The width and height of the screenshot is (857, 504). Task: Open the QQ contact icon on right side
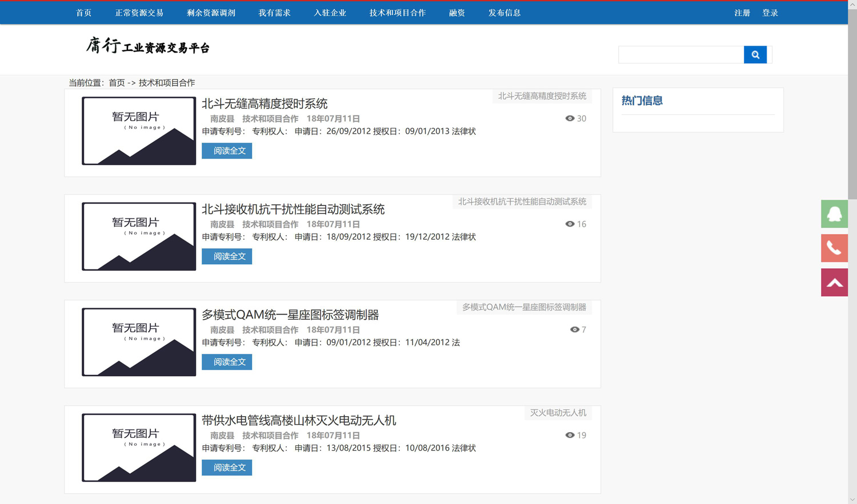pos(834,213)
